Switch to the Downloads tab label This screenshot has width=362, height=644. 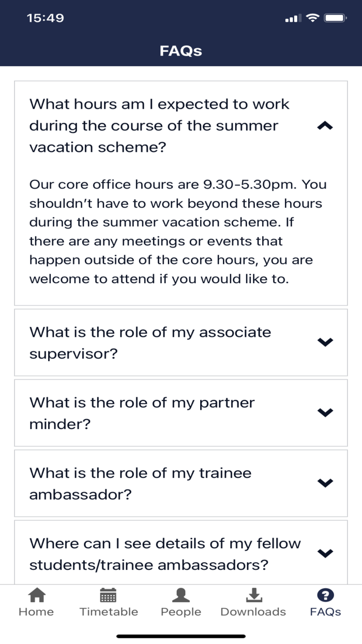coord(253,612)
